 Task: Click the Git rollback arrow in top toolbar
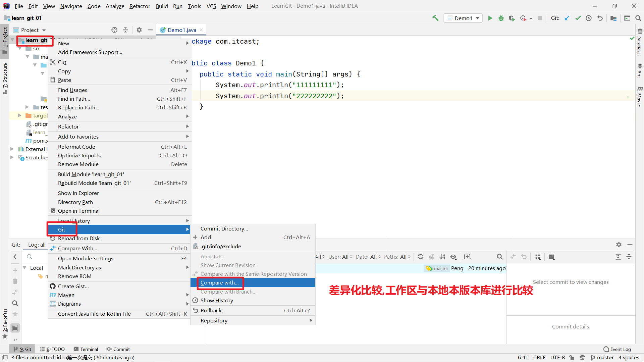[600, 18]
